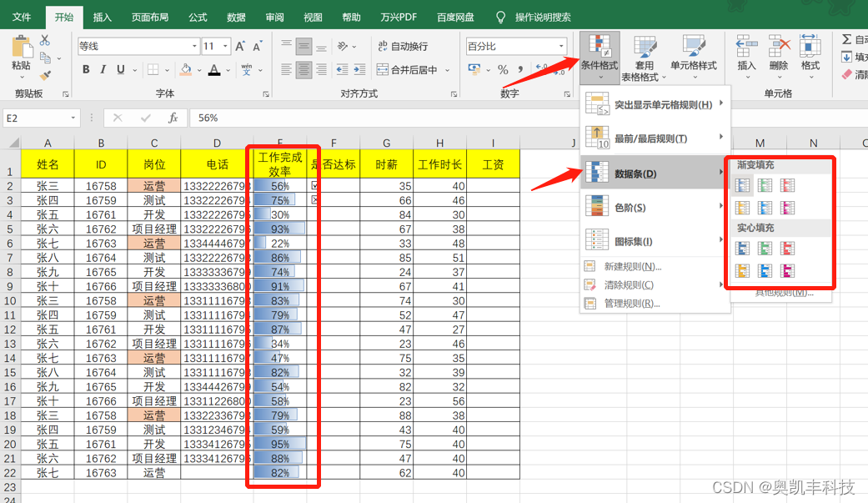The image size is (868, 503).
Task: Select 色阶(S) menu item
Action: pyautogui.click(x=655, y=207)
